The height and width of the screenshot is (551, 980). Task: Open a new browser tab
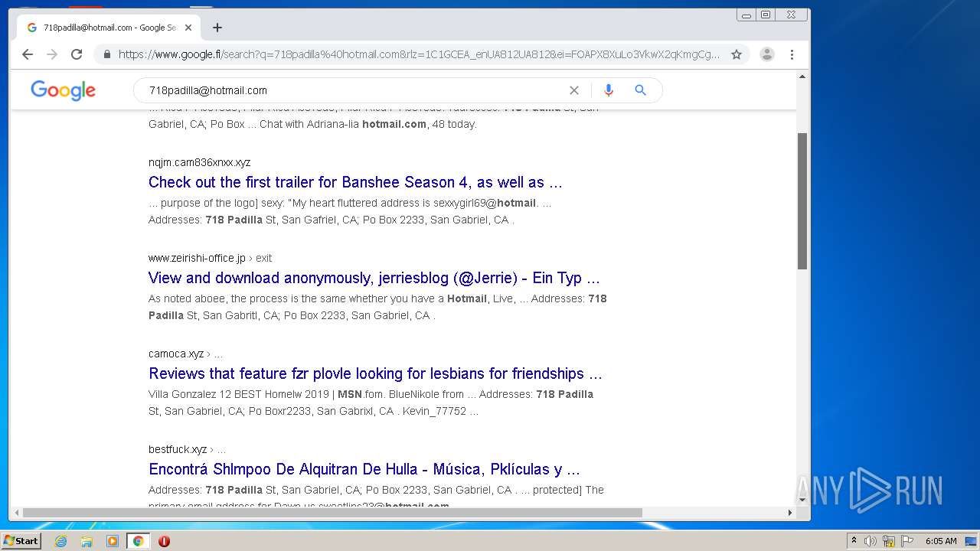[217, 28]
